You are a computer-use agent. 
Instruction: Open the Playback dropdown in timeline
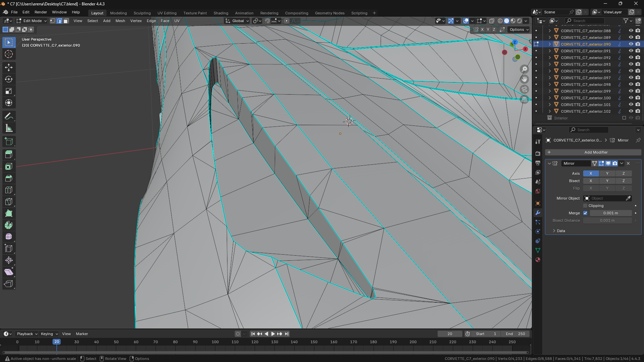(27, 334)
